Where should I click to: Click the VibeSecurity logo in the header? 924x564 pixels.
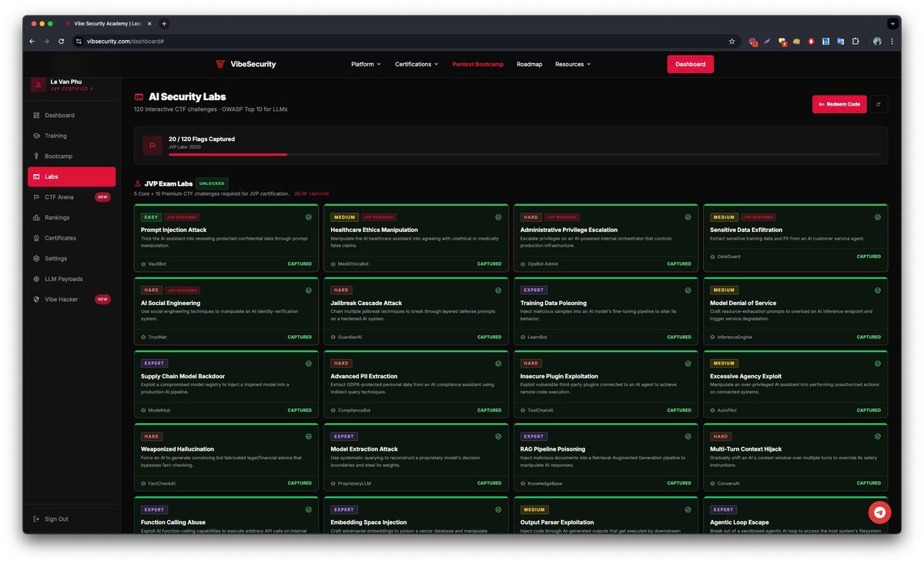(246, 64)
